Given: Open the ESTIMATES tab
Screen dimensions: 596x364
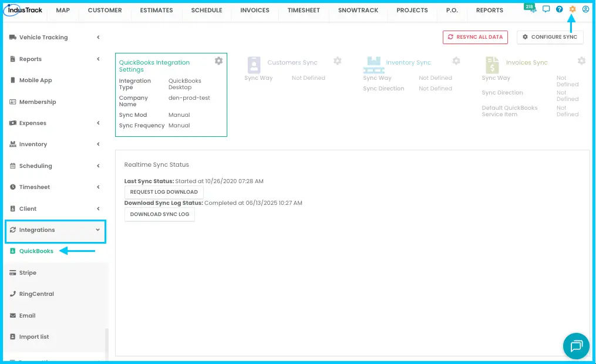Looking at the screenshot, I should [x=157, y=10].
